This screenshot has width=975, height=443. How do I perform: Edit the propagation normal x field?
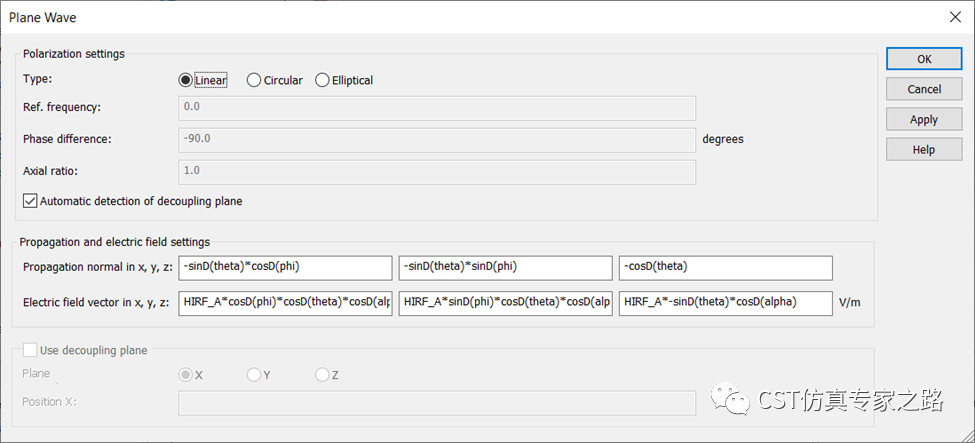coord(285,268)
